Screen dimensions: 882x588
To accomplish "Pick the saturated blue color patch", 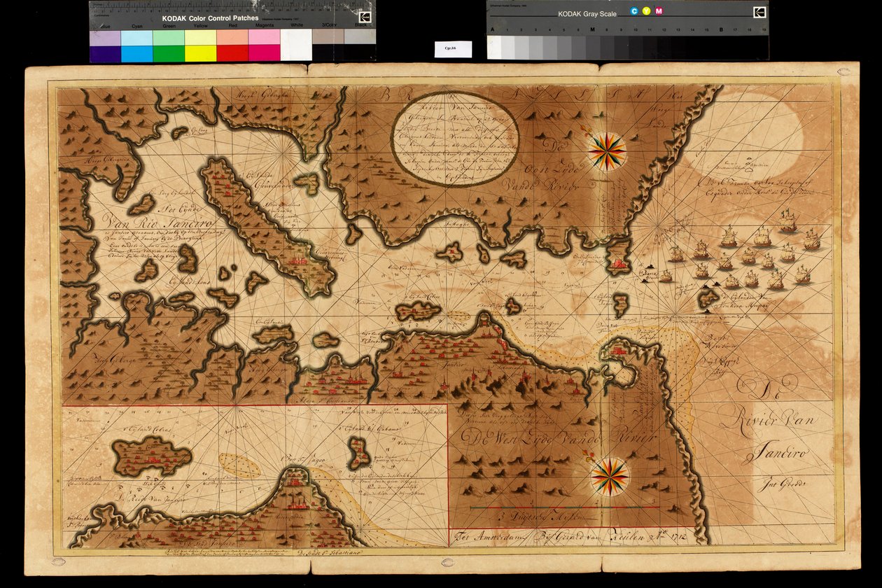I will tap(105, 54).
